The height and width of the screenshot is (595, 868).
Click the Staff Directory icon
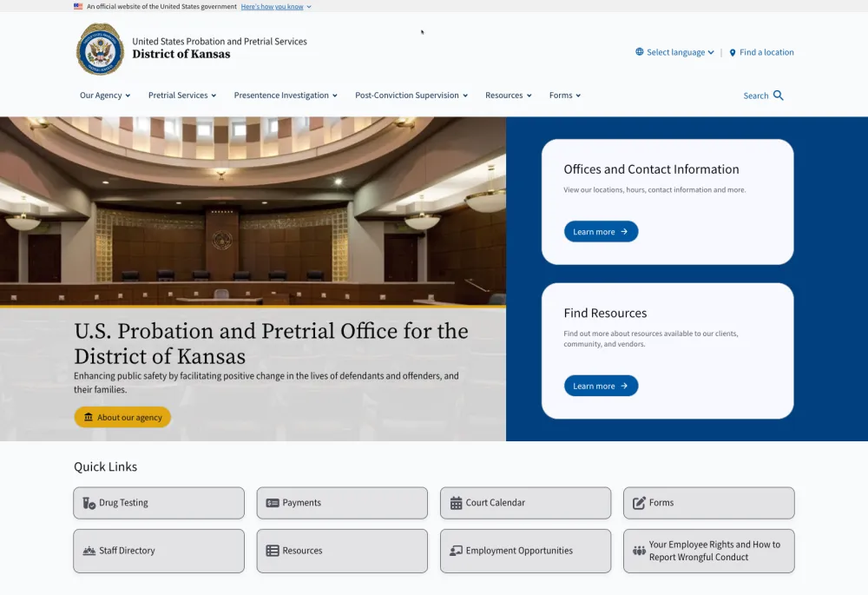(x=89, y=551)
